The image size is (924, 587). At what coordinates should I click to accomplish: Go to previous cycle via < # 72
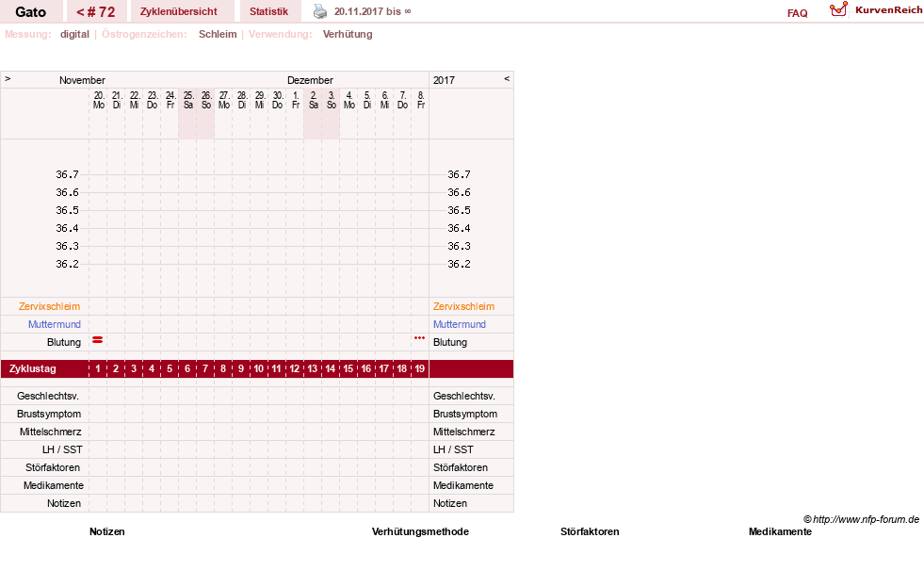[x=96, y=12]
